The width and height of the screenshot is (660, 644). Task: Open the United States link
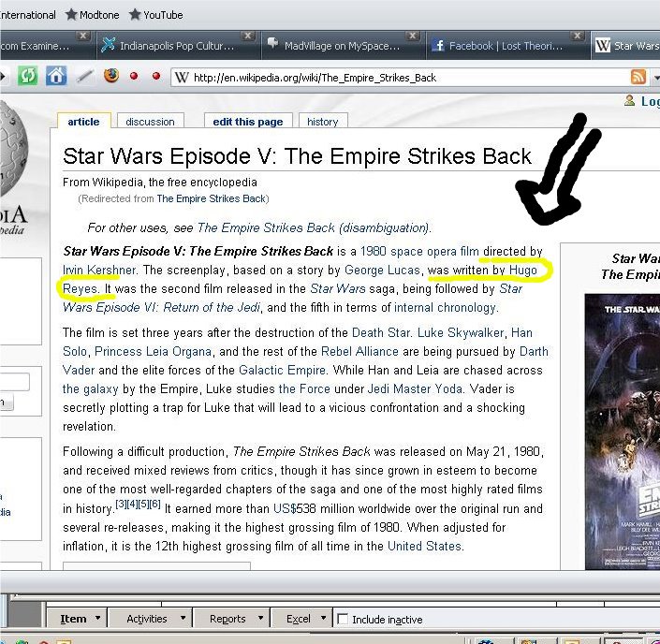424,547
